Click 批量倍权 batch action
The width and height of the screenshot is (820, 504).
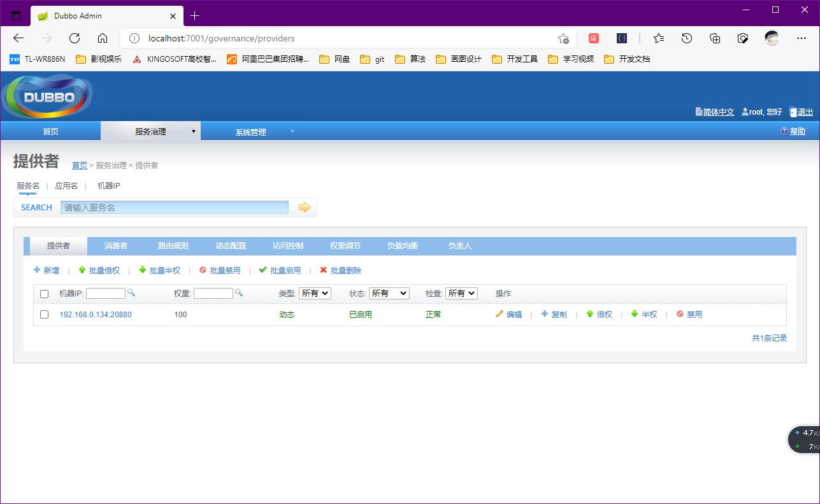99,270
